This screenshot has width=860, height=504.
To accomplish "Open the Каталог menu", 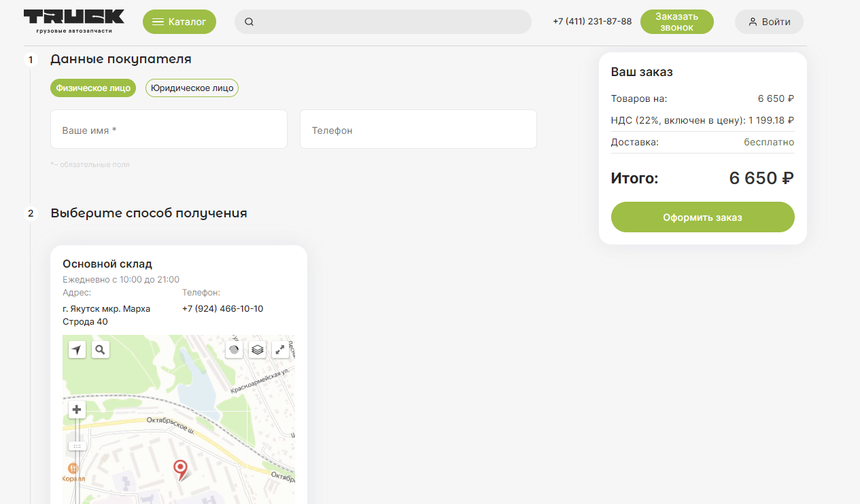I will pos(179,22).
